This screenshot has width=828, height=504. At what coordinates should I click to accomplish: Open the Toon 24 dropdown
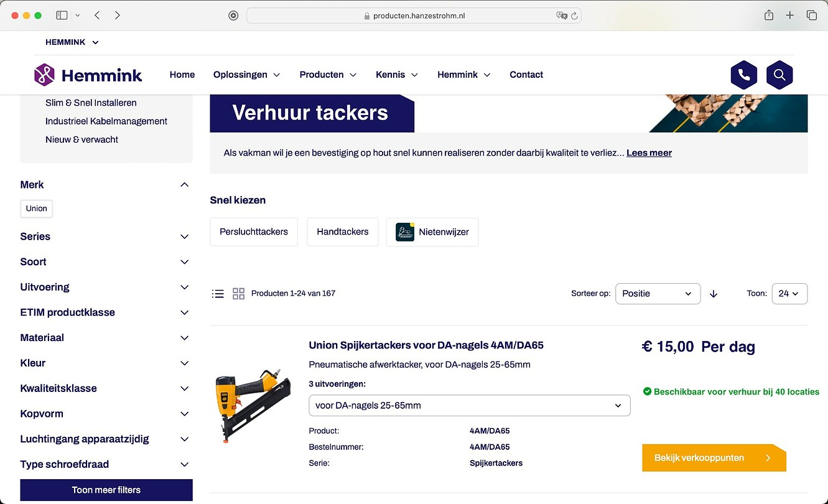789,294
